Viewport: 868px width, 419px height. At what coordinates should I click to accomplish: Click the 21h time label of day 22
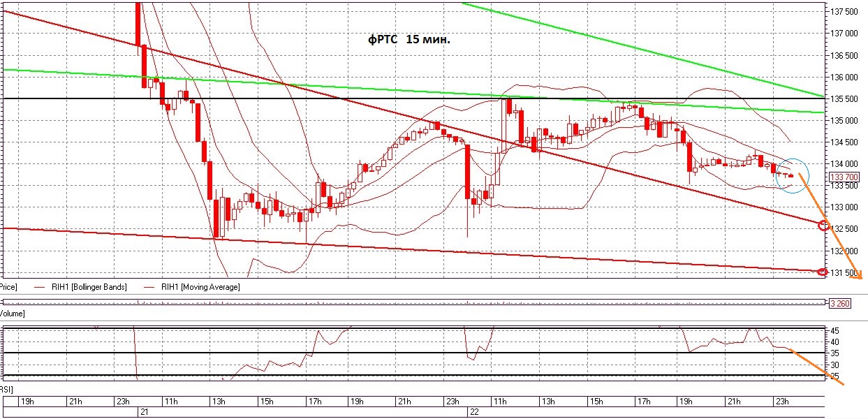coord(735,402)
